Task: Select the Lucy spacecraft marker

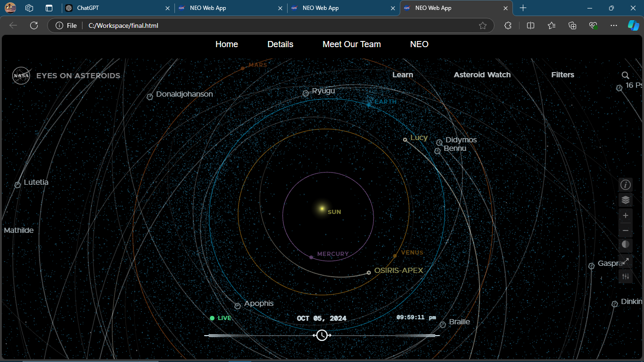Action: point(405,140)
